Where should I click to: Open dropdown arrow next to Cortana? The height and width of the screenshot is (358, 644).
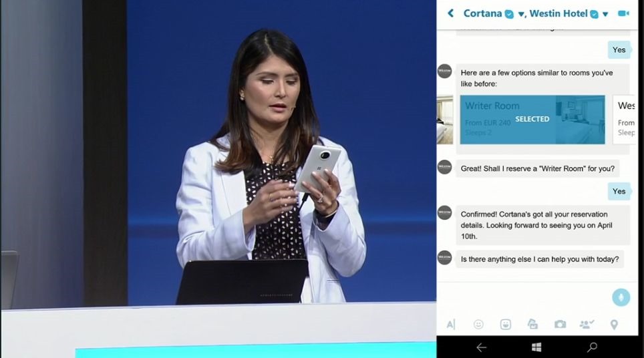(x=521, y=15)
